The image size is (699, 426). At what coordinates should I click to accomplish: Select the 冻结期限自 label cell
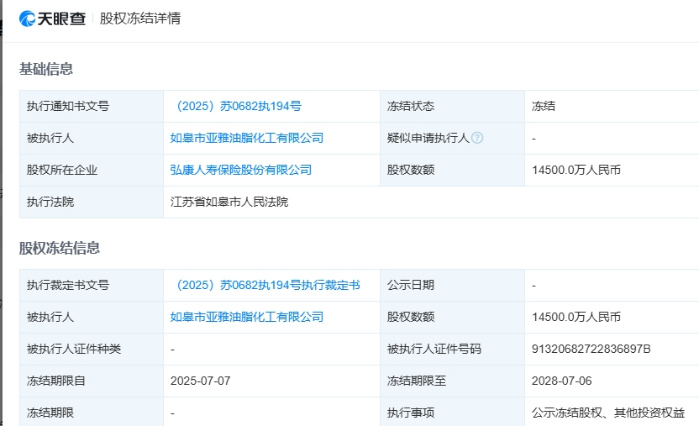pyautogui.click(x=91, y=381)
